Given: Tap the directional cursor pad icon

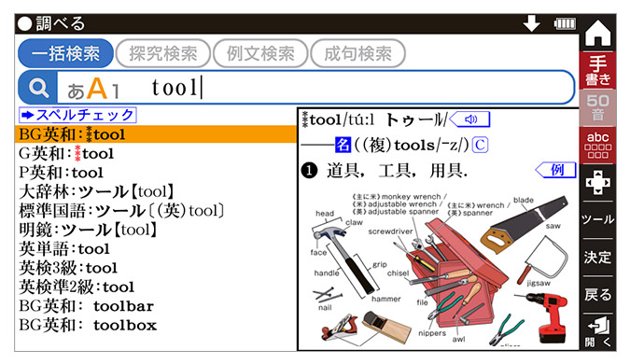Looking at the screenshot, I should coord(598,183).
